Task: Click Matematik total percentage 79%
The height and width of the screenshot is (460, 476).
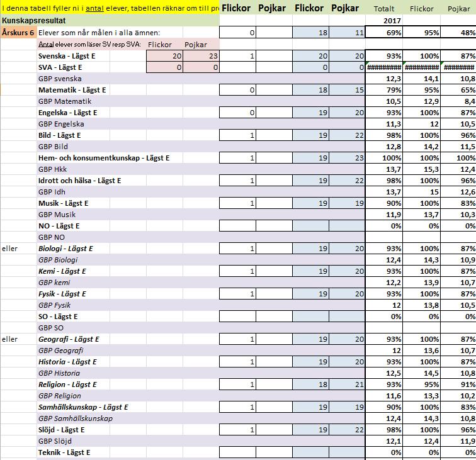Action: (x=384, y=90)
